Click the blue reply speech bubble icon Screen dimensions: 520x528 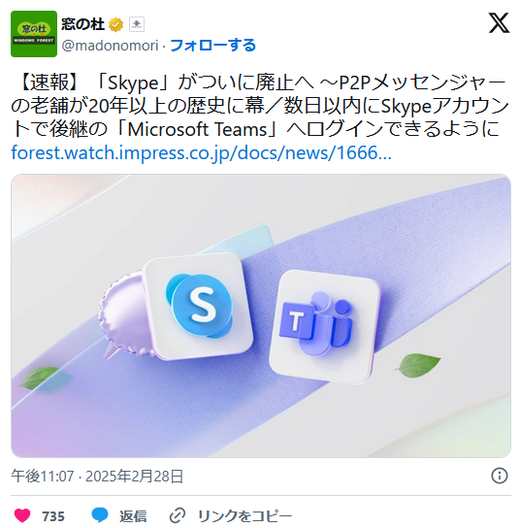(100, 515)
